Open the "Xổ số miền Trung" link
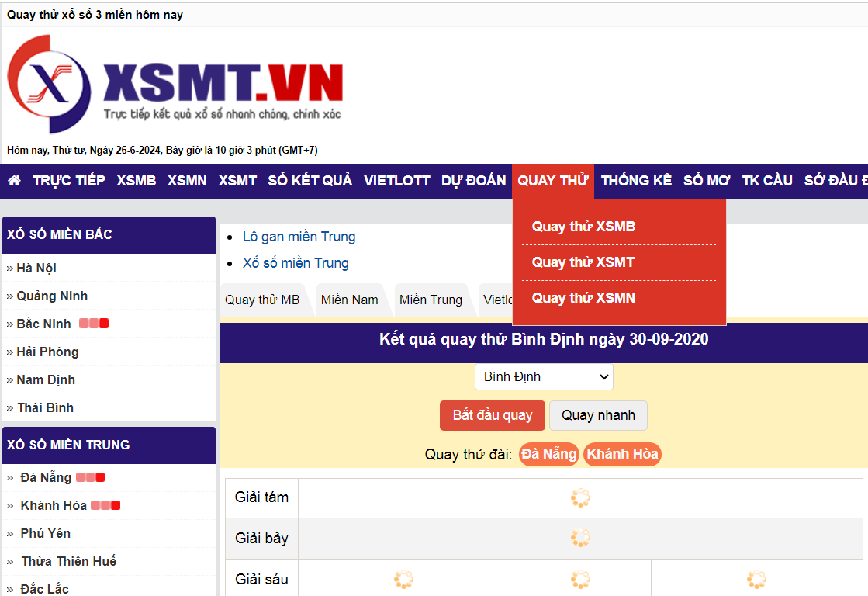Viewport: 868px width, 596px height. tap(296, 262)
